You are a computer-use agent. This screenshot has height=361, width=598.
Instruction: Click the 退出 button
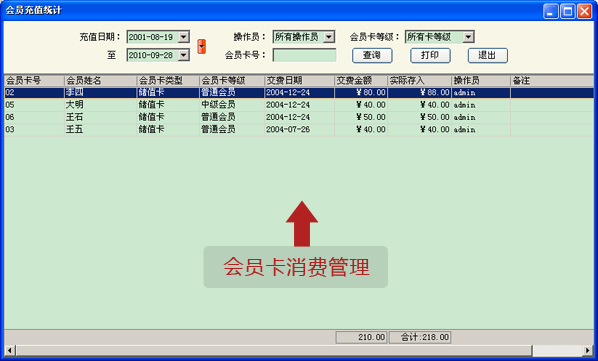[x=488, y=55]
